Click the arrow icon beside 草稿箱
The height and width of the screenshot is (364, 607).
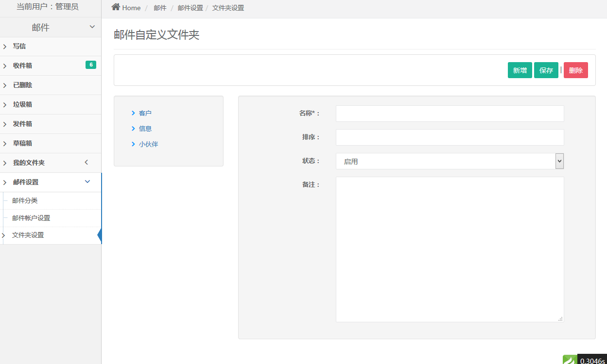tap(5, 144)
